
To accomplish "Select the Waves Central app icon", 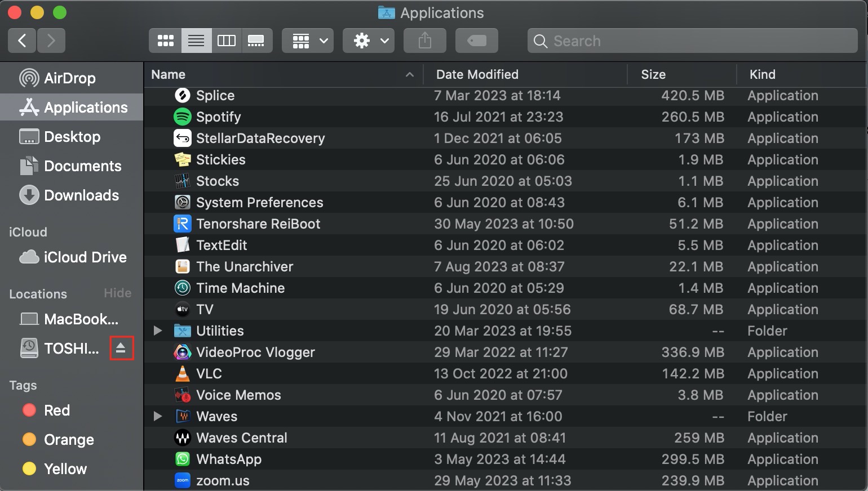I will pyautogui.click(x=182, y=438).
